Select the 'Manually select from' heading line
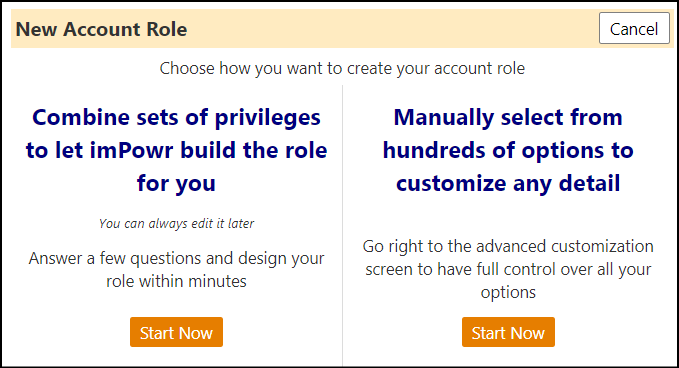The height and width of the screenshot is (368, 679). tap(508, 117)
